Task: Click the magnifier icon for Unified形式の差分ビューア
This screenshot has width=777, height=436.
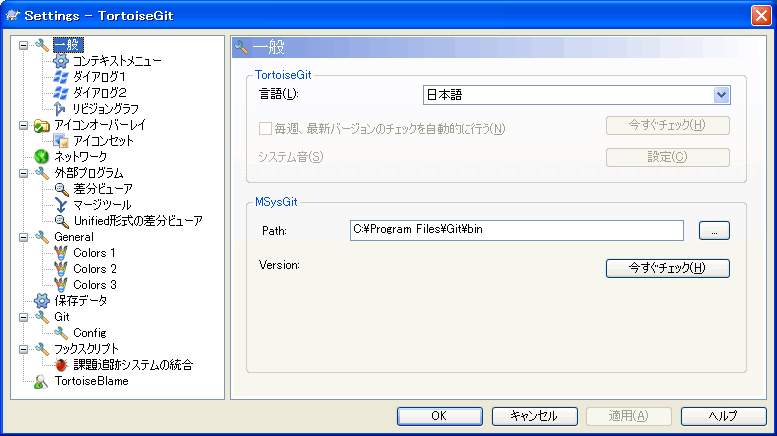Action: pos(60,221)
